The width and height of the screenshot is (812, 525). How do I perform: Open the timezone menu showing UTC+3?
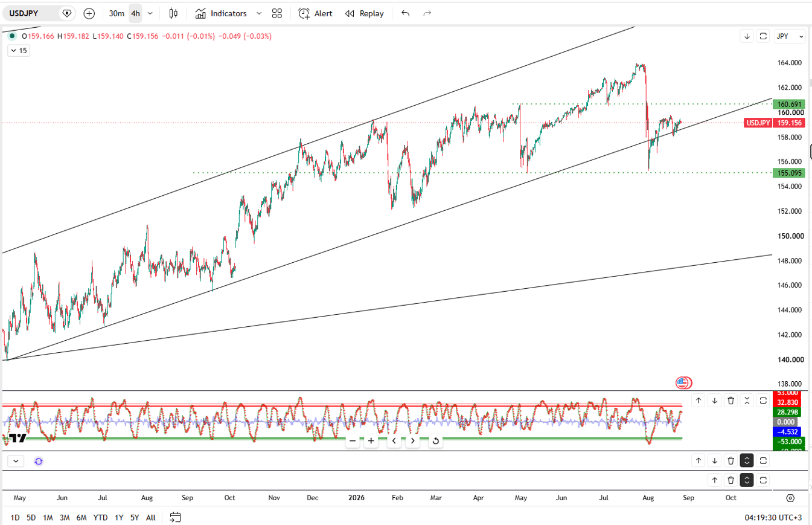tap(773, 518)
